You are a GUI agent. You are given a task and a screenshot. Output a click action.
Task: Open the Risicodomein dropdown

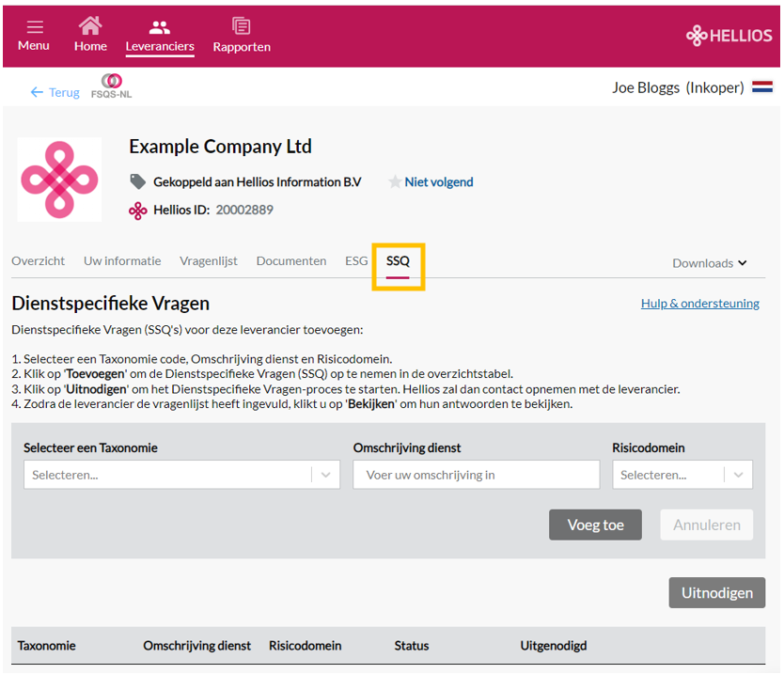[682, 475]
